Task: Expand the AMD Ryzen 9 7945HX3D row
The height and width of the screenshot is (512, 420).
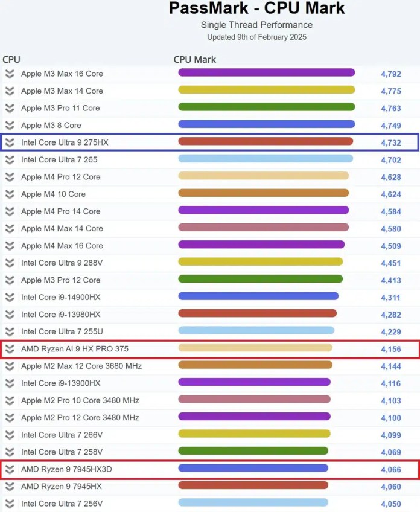Action: pyautogui.click(x=10, y=469)
